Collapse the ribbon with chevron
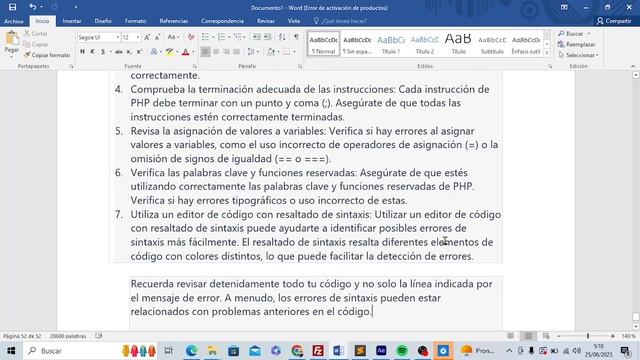 point(633,66)
